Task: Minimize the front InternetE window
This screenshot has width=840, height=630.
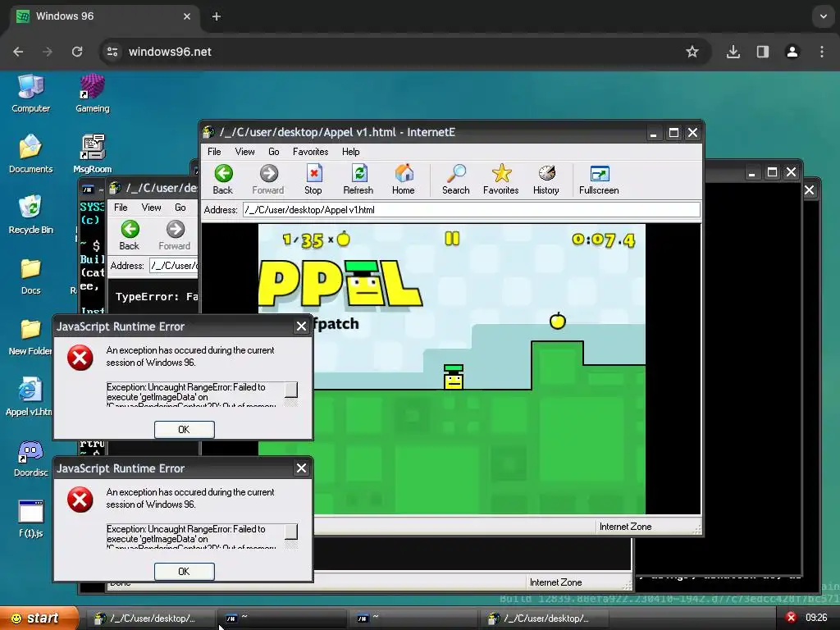Action: click(x=653, y=133)
